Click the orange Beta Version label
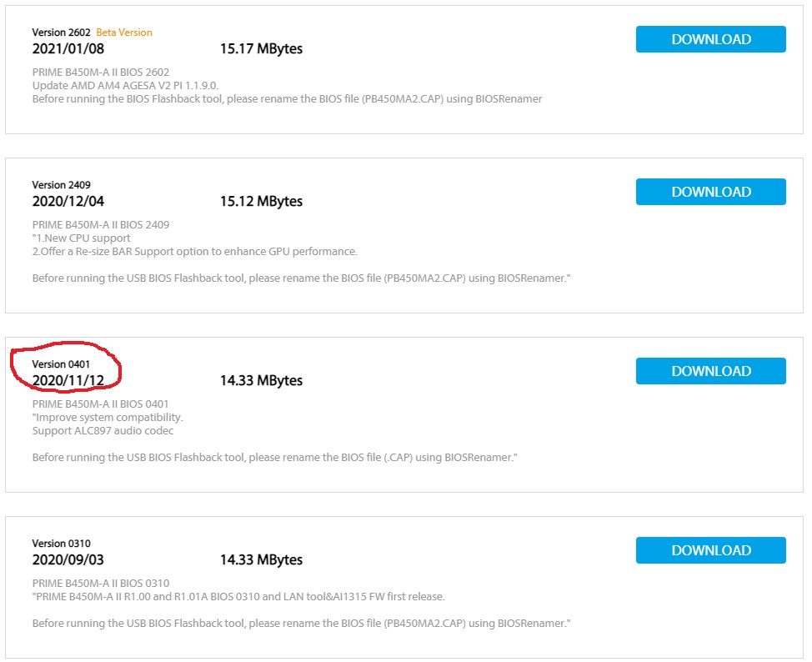The image size is (812, 662). pyautogui.click(x=124, y=33)
